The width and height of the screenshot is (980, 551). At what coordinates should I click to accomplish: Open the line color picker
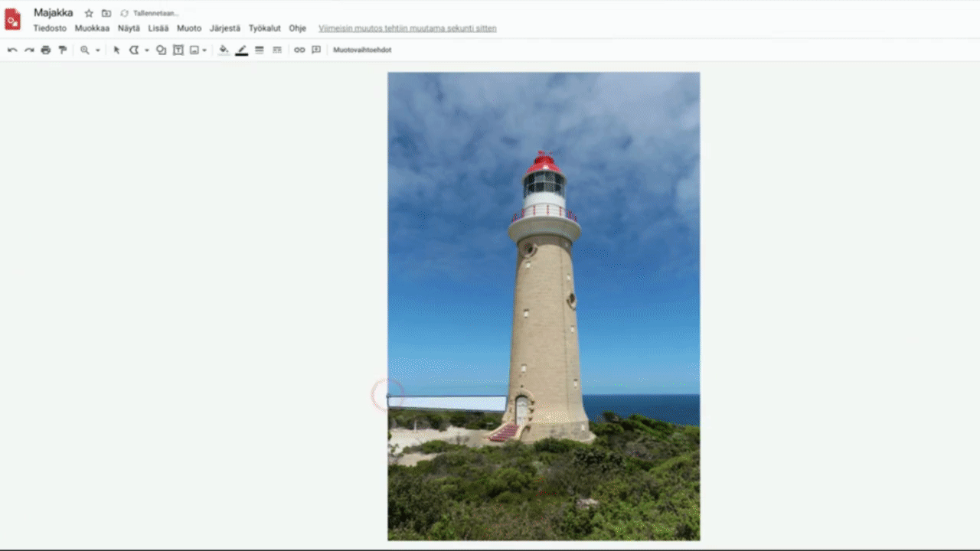coord(241,50)
